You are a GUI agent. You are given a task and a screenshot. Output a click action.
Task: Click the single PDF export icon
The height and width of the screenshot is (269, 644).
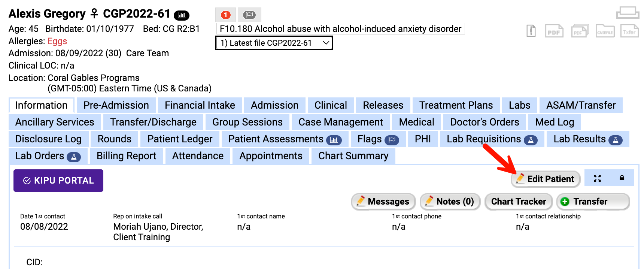554,31
